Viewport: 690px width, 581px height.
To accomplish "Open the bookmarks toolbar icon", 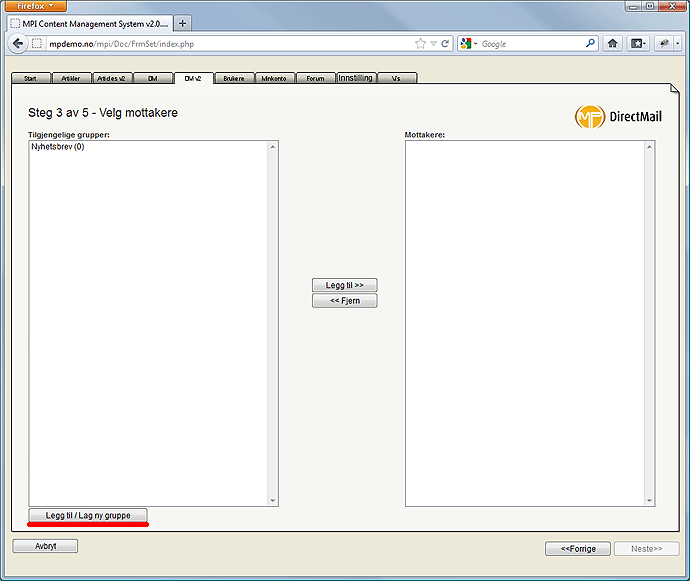I will 638,43.
